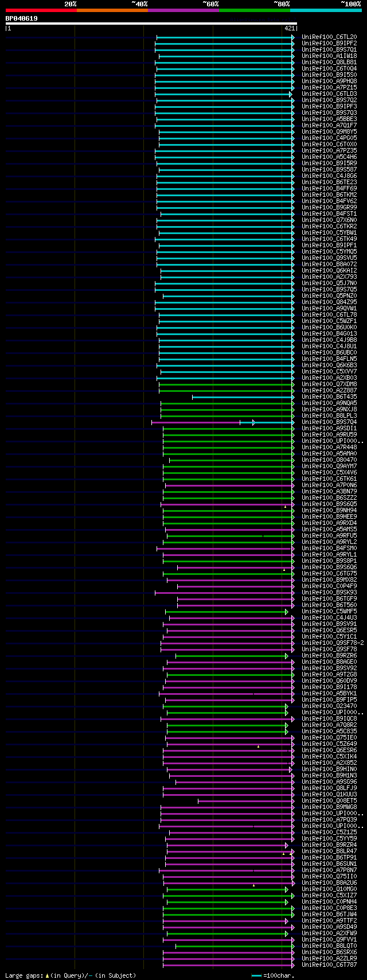Select the UniRef100_B8LR47 label

pos(329,851)
